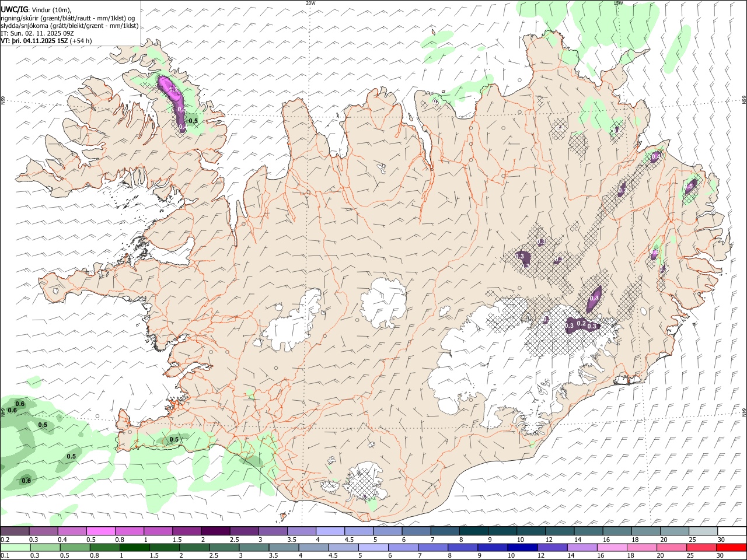Click the light pink 16 swatch in rain legend
The width and height of the screenshot is (747, 560).
coord(612,547)
